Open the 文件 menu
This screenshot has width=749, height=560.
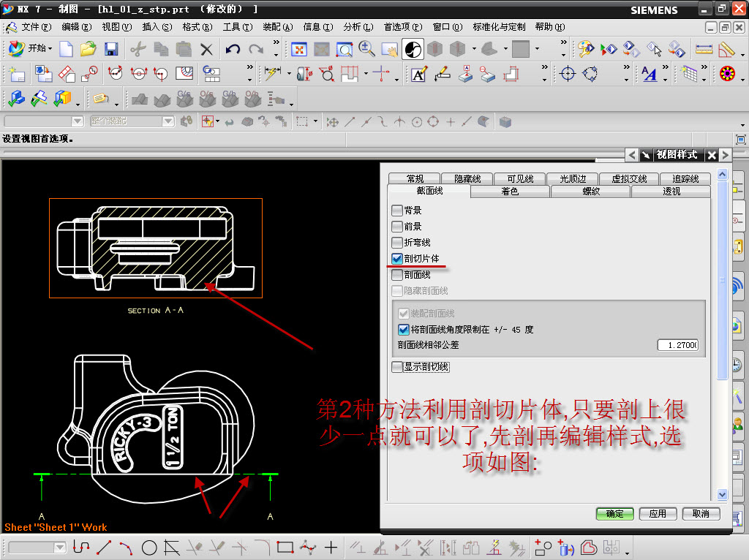(36, 27)
